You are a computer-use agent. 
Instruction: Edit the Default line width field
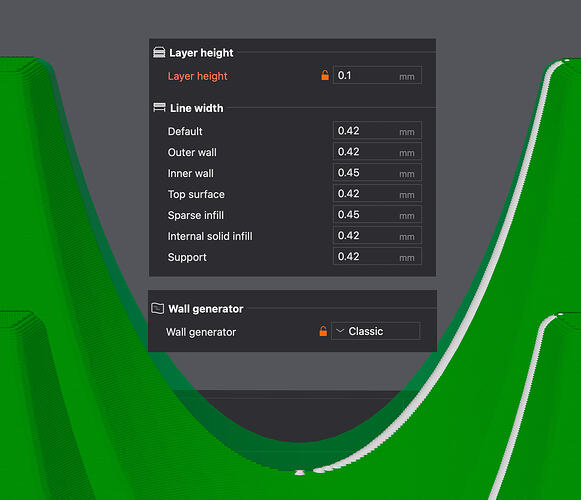[377, 130]
